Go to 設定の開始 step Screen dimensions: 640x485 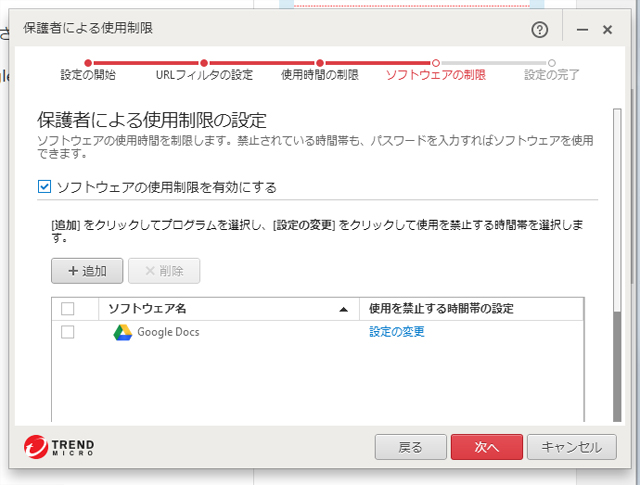click(x=88, y=74)
